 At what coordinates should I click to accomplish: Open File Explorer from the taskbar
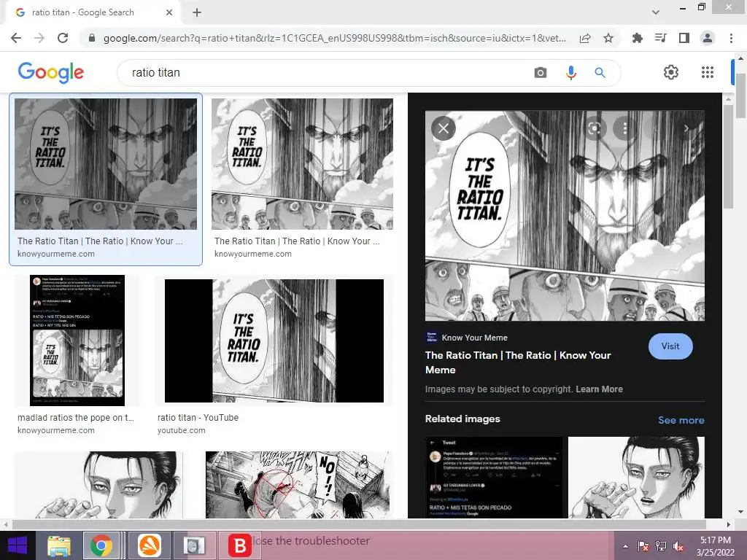point(59,545)
